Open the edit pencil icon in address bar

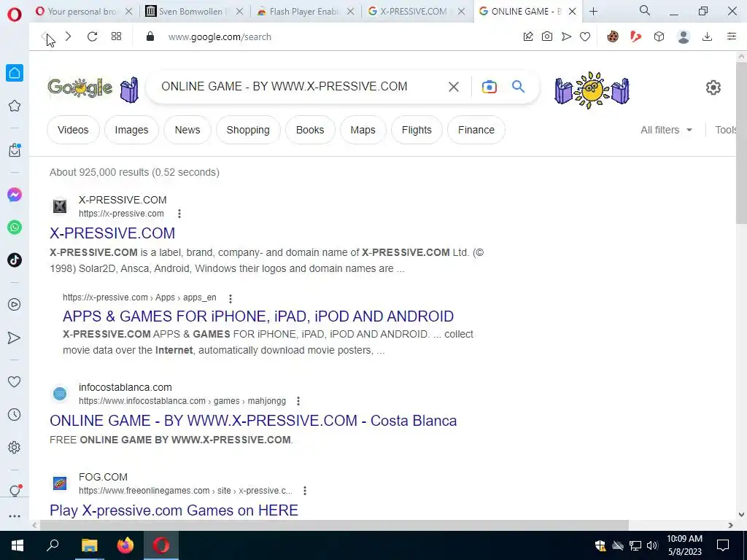528,36
